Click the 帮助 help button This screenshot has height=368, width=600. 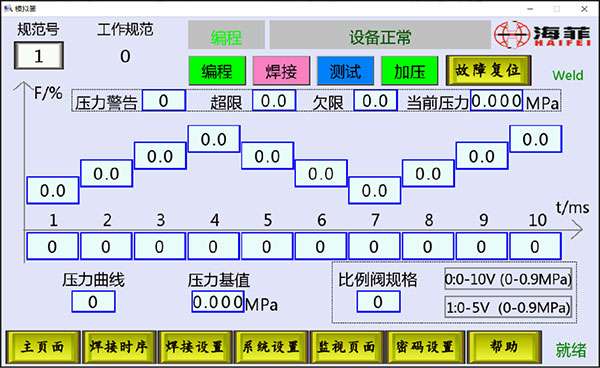coord(505,347)
